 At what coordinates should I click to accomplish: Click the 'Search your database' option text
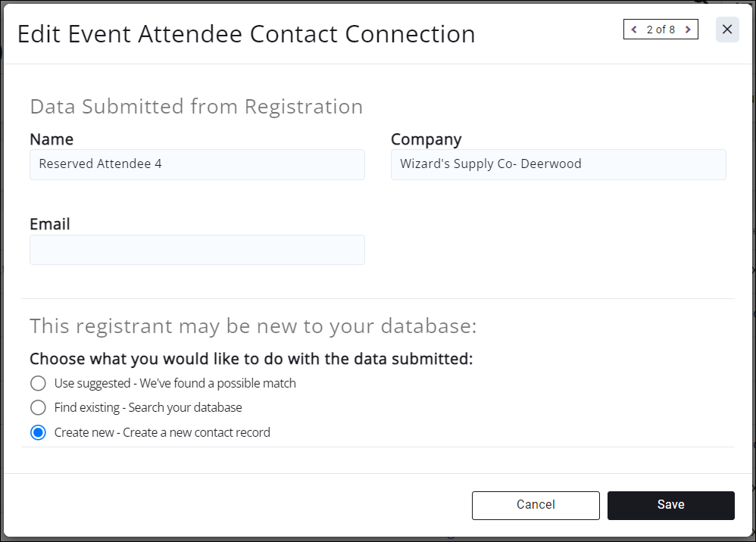185,408
